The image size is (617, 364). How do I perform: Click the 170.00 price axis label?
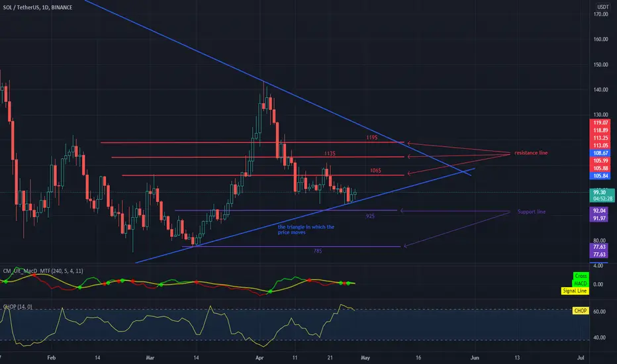click(600, 14)
